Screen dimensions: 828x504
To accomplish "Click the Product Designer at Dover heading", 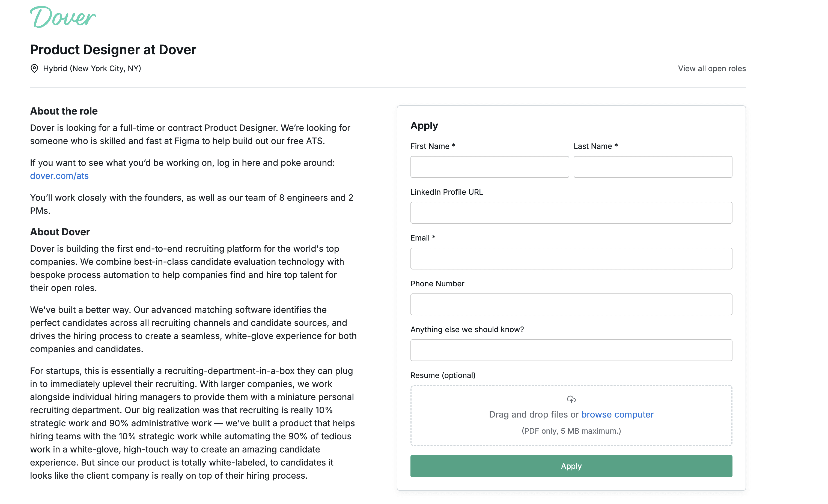I will click(113, 50).
